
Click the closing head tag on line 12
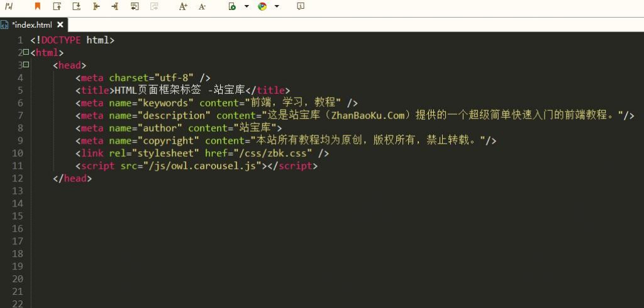tap(72, 178)
